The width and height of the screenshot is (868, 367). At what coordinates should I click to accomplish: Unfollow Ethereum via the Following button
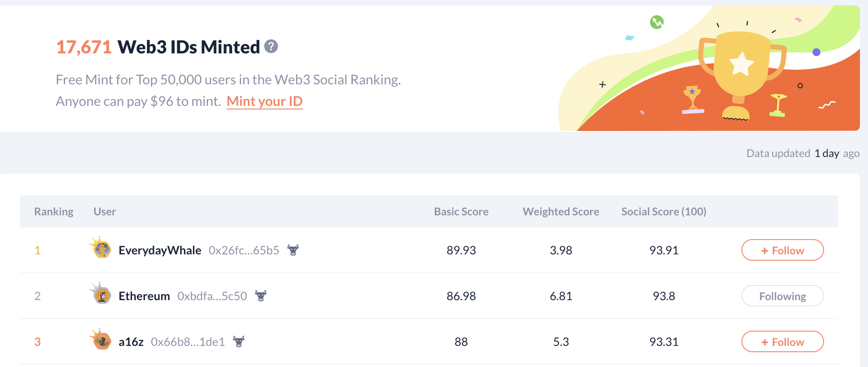point(782,296)
